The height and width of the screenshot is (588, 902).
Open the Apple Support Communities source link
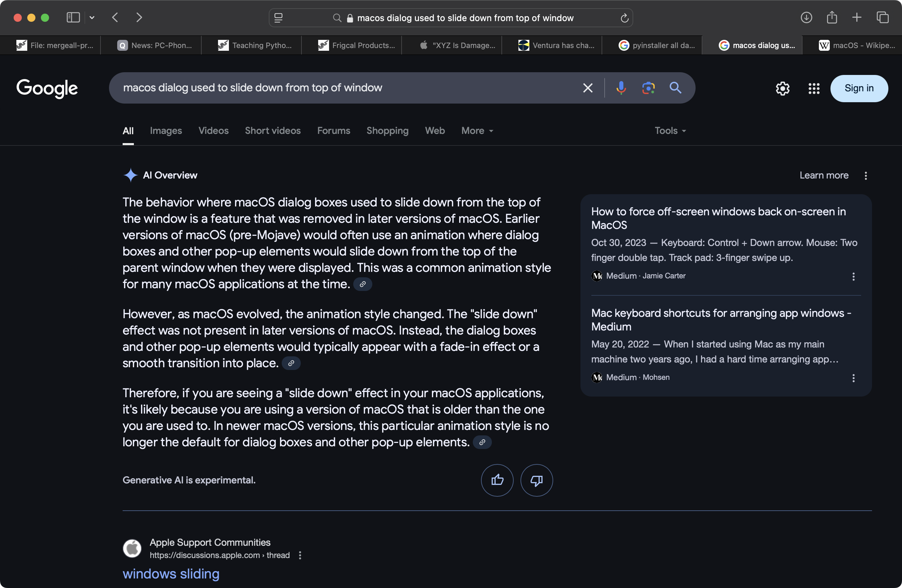pyautogui.click(x=210, y=542)
